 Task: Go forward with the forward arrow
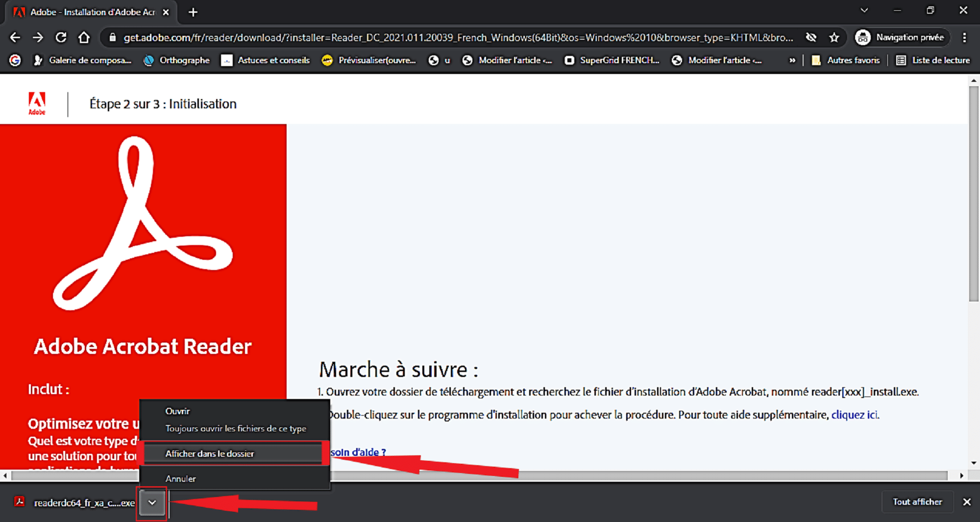(x=38, y=37)
